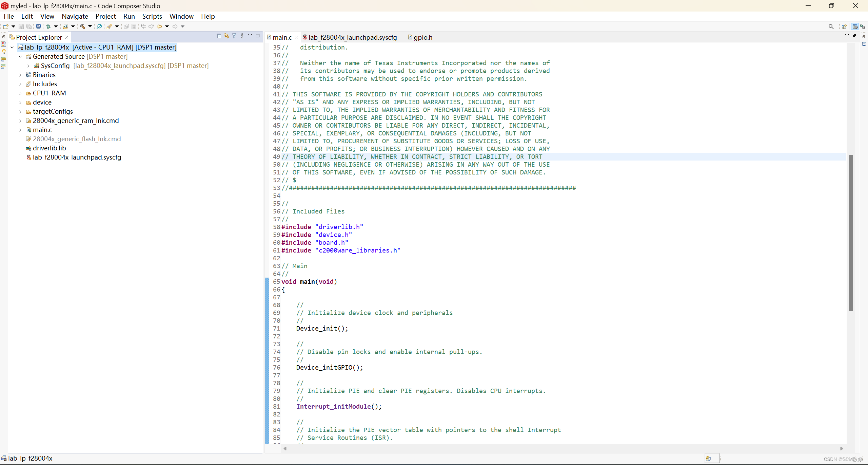Open the Project Explorer filter funnel icon
The height and width of the screenshot is (465, 868).
coord(234,36)
